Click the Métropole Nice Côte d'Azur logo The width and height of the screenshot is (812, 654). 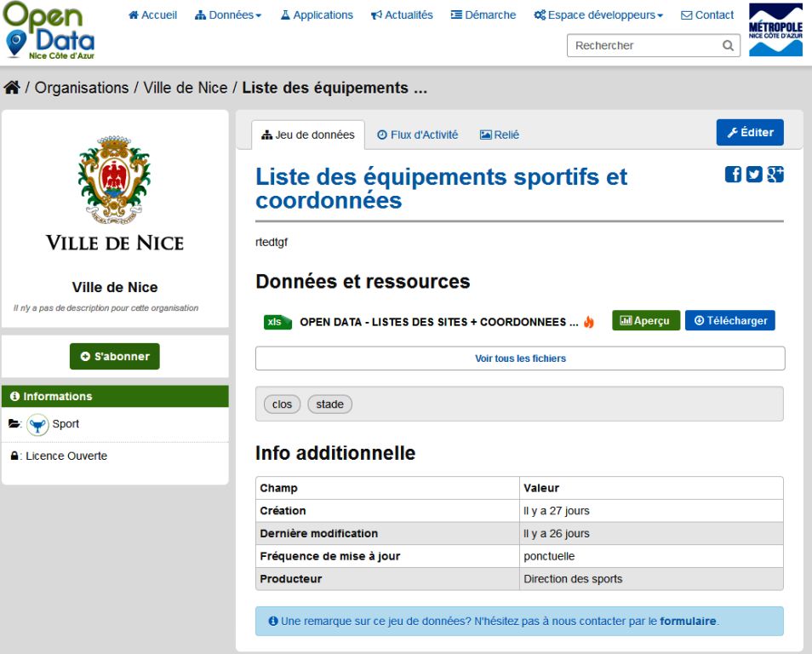pyautogui.click(x=775, y=31)
